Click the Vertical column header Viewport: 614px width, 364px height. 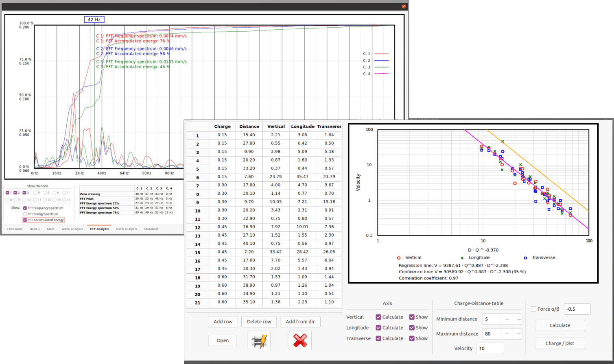276,126
